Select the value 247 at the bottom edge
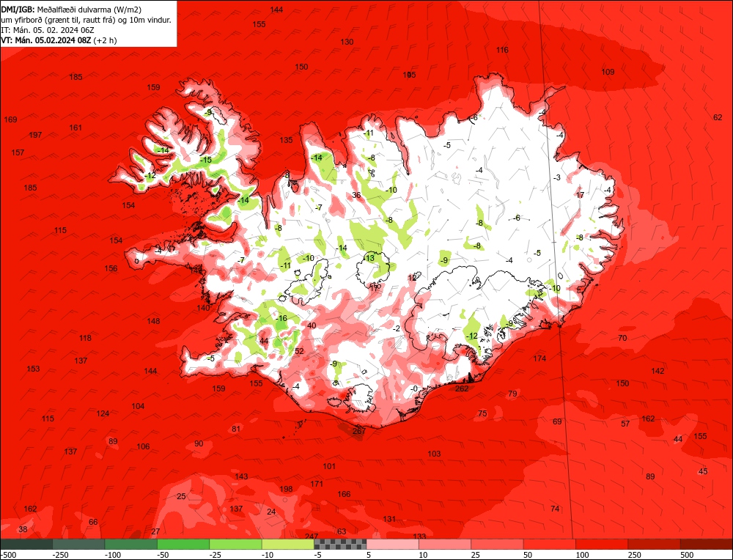 (312, 537)
